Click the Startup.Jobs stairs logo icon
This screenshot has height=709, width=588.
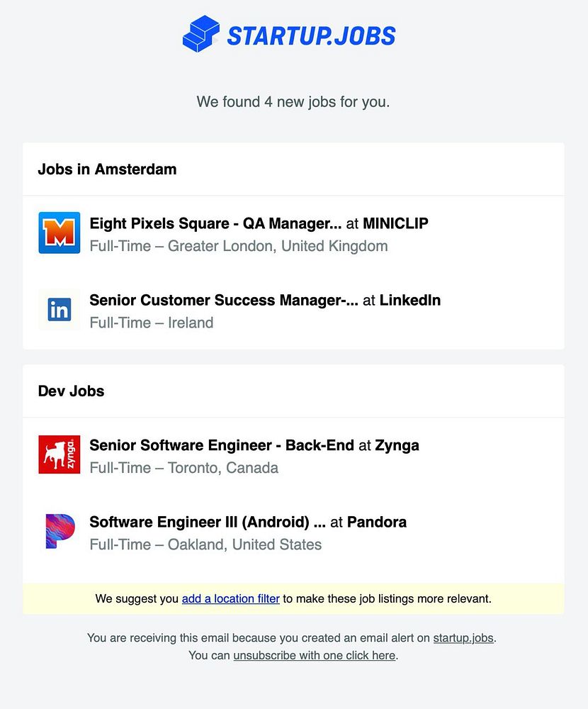(x=201, y=34)
